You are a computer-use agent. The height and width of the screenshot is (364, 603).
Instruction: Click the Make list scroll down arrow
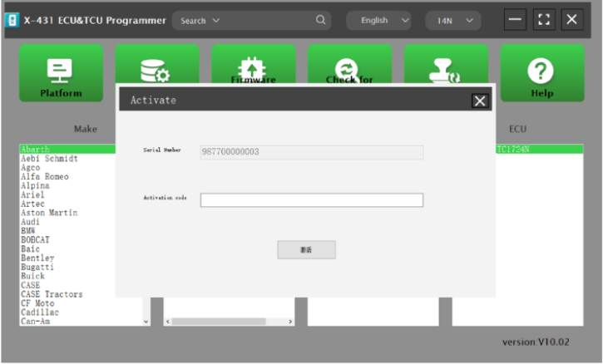(147, 321)
